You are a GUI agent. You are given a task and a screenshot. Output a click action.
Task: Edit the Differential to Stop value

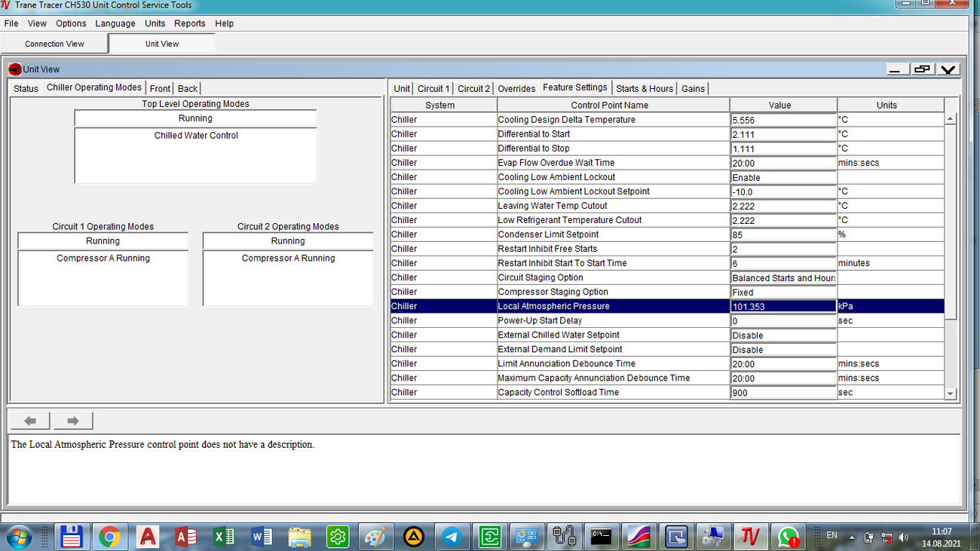click(x=783, y=148)
